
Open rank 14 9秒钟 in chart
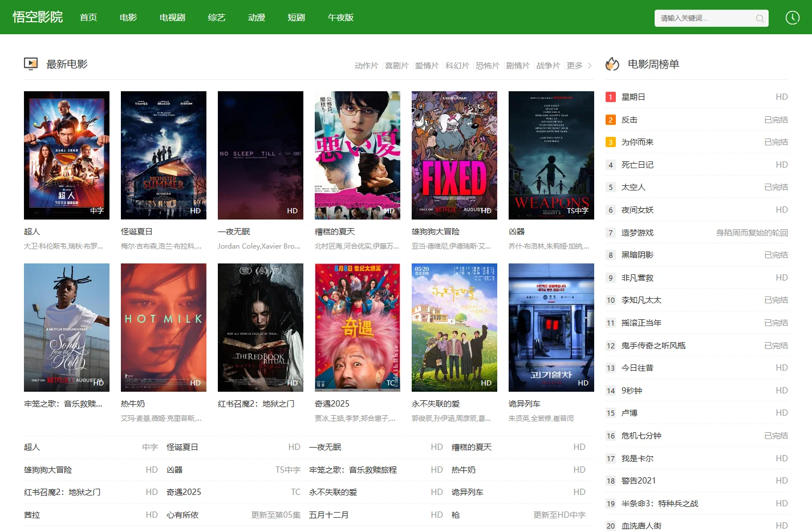[697, 391]
